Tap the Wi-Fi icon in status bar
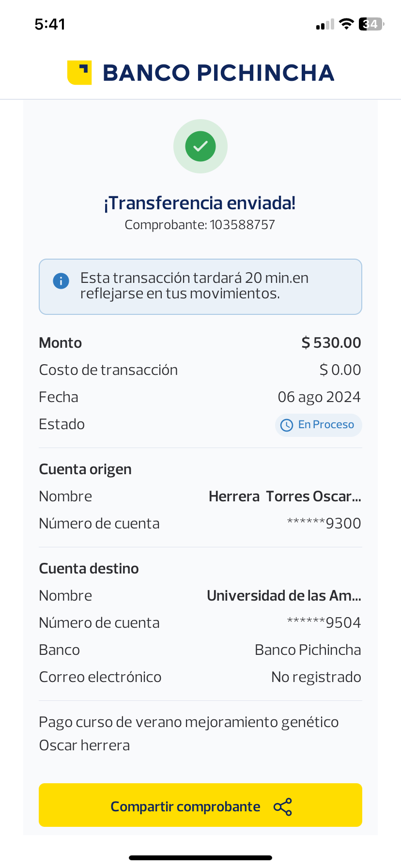Viewport: 401px width, 868px height. pos(346,24)
